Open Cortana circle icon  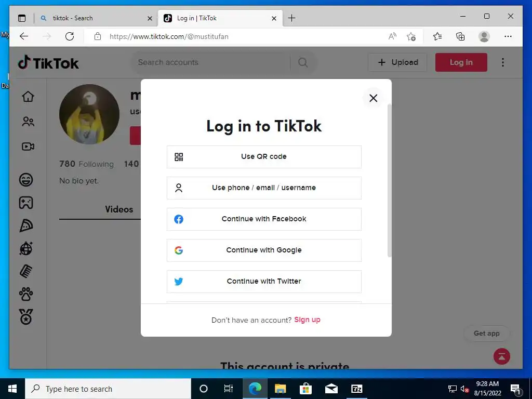point(203,389)
